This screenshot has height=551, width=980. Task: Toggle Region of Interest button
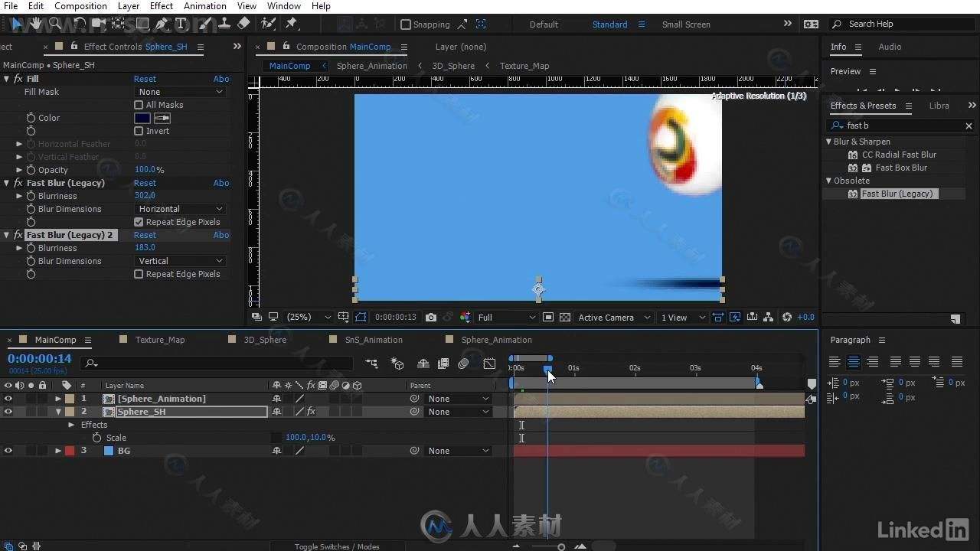click(548, 317)
